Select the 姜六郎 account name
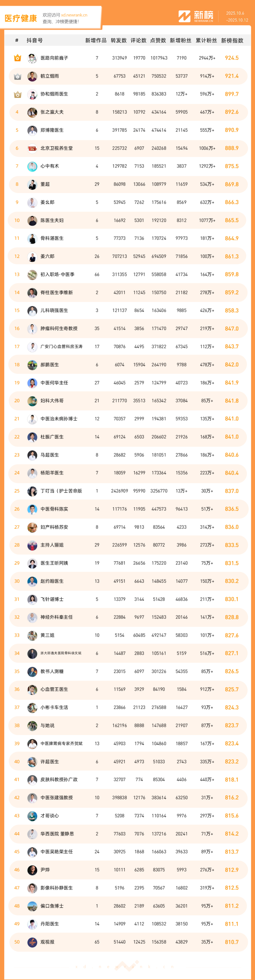255x980 pixels. (47, 256)
